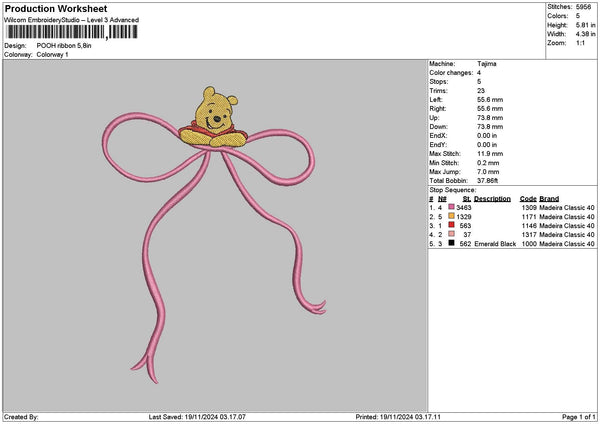Click 'Page 1 of 1' in footer

pyautogui.click(x=579, y=417)
